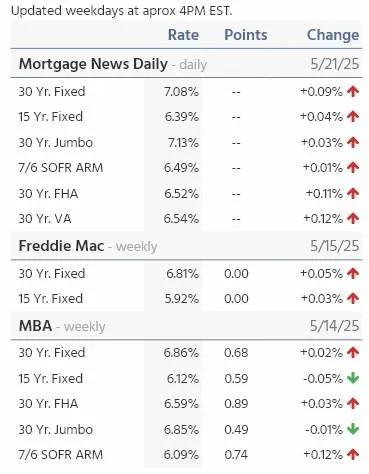Click red up arrow for Freddie Mac 15 Yr. Fixed
Screen dimensions: 369x474
pyautogui.click(x=353, y=298)
